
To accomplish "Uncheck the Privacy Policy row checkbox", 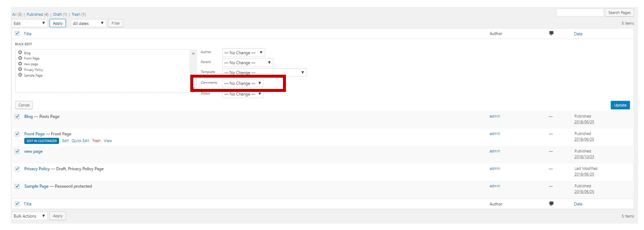I will coord(17,169).
